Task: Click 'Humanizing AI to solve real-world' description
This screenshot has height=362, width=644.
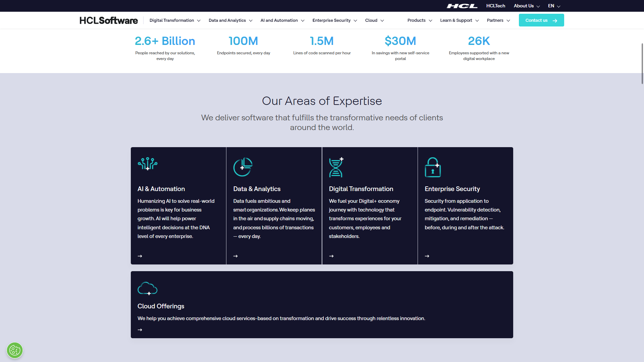Action: click(176, 219)
